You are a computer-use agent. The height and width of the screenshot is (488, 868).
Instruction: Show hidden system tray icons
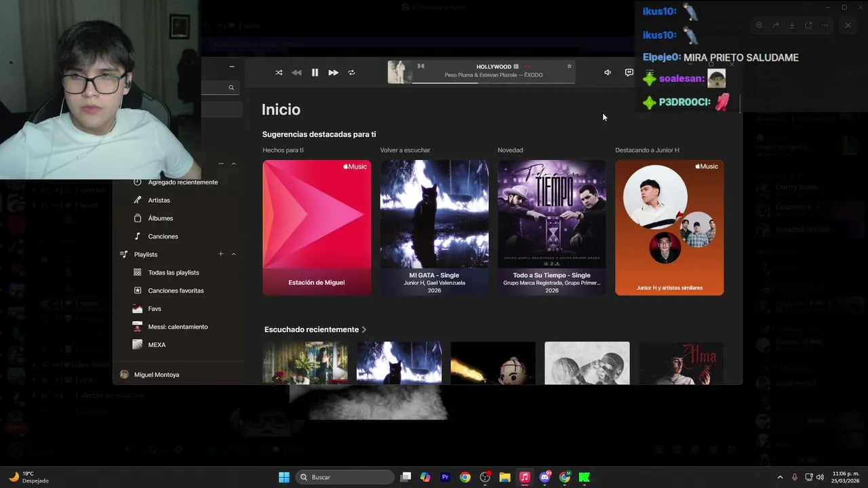(780, 477)
